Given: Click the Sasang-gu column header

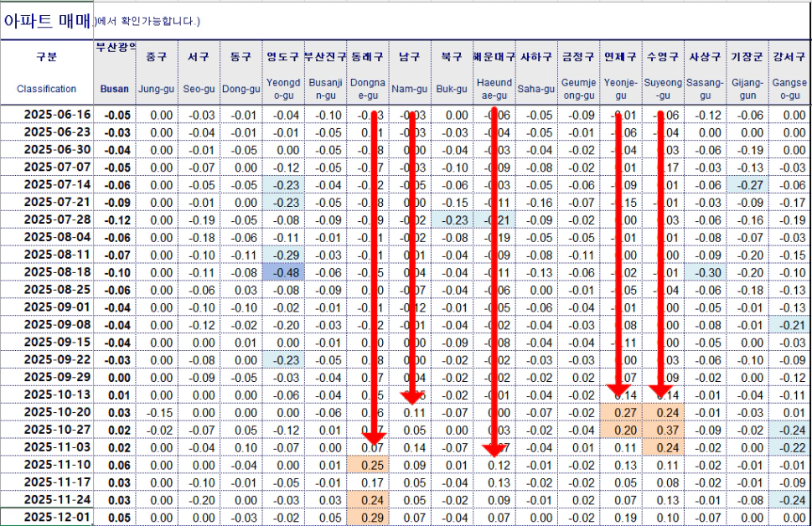Looking at the screenshot, I should pos(705,72).
